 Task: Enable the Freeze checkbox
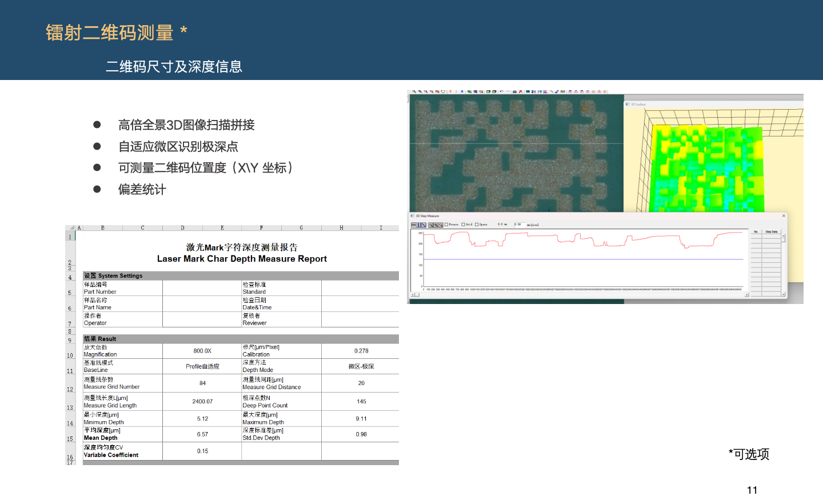[446, 225]
